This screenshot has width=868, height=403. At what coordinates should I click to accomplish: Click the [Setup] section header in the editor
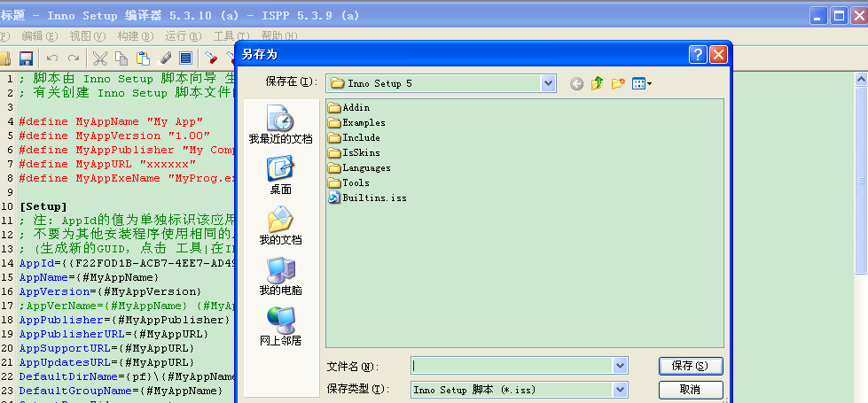[x=43, y=206]
